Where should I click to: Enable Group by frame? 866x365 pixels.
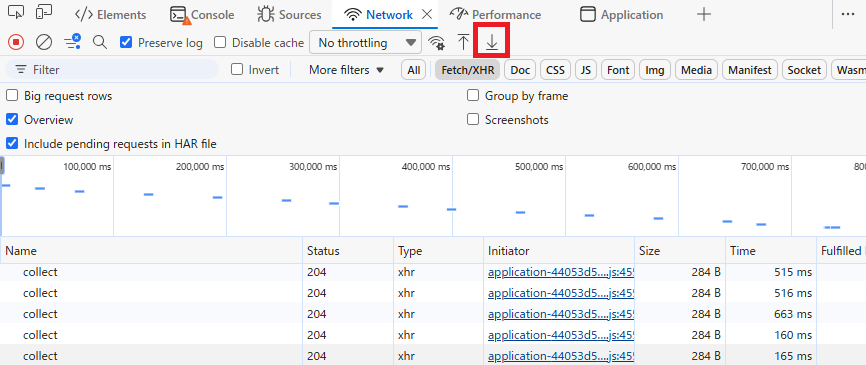pyautogui.click(x=473, y=96)
